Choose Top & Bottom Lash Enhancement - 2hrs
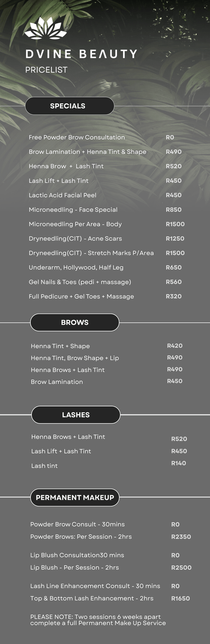Viewport: 210px width, 644px height. pos(92,598)
